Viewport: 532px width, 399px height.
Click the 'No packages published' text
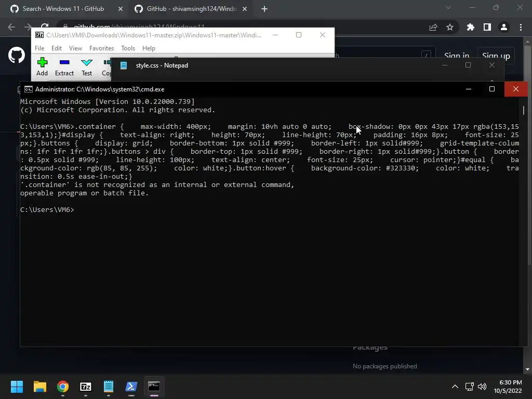click(x=385, y=366)
